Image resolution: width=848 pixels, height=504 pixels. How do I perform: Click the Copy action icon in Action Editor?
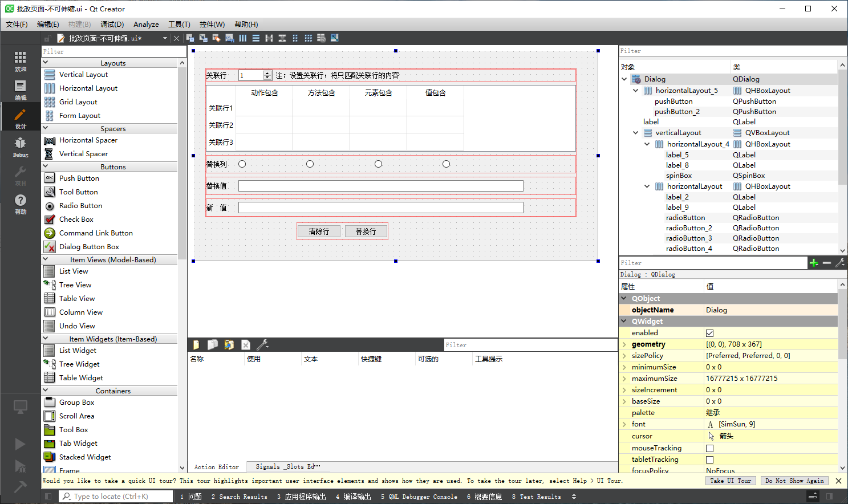pyautogui.click(x=213, y=345)
